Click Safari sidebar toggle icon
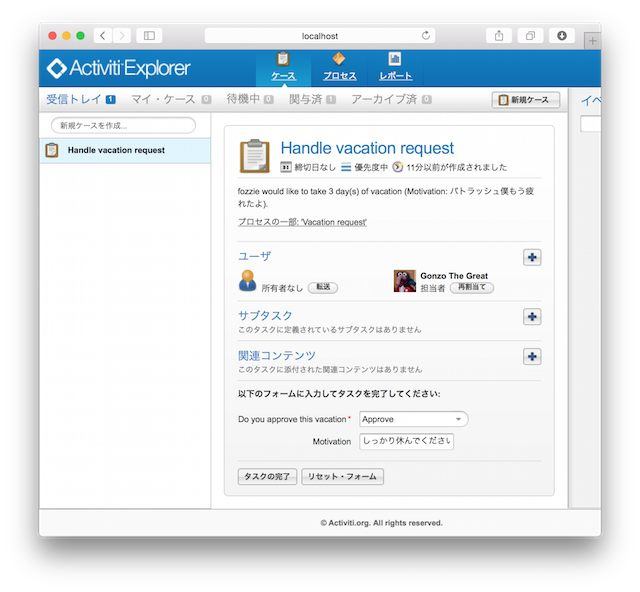 pos(149,36)
